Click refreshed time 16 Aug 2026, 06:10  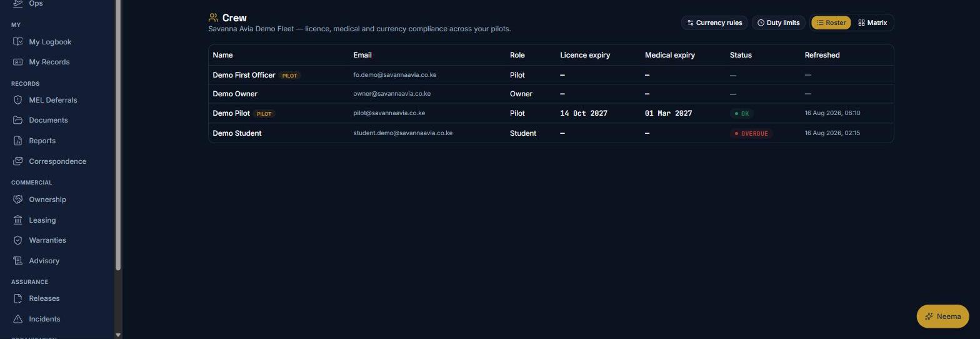tap(832, 113)
